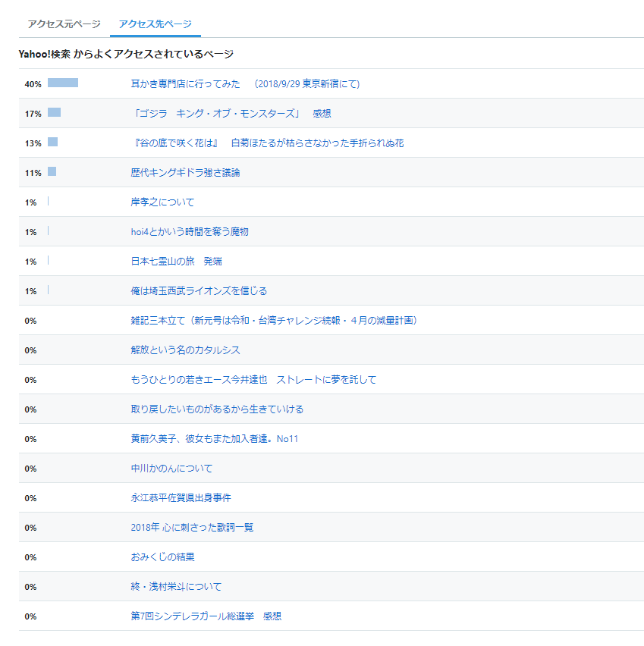Click the 0% value beside 中川かのんについて

[x=30, y=469]
